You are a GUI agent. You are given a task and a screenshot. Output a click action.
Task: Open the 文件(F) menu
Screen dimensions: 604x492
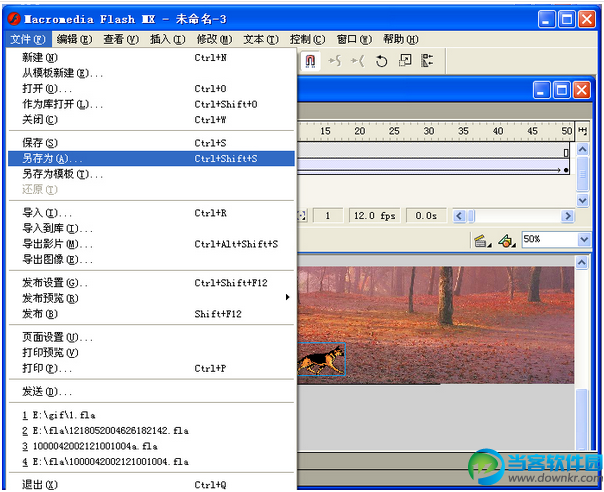(x=27, y=39)
